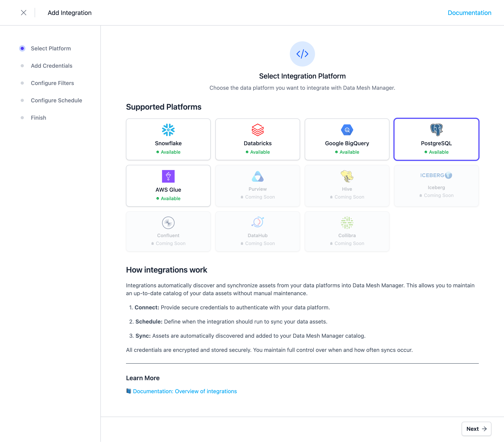Open Documentation: Overview of integrations
The width and height of the screenshot is (504, 442).
[x=185, y=391]
